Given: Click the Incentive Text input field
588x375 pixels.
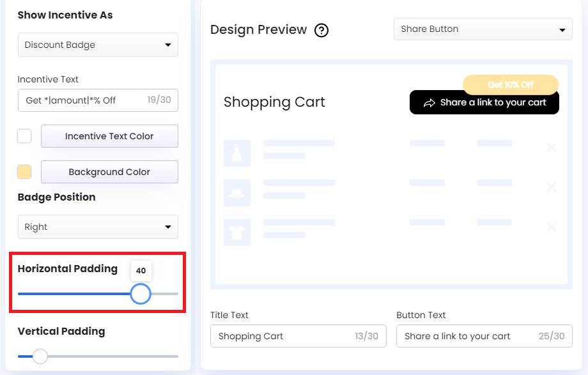Looking at the screenshot, I should pos(97,100).
